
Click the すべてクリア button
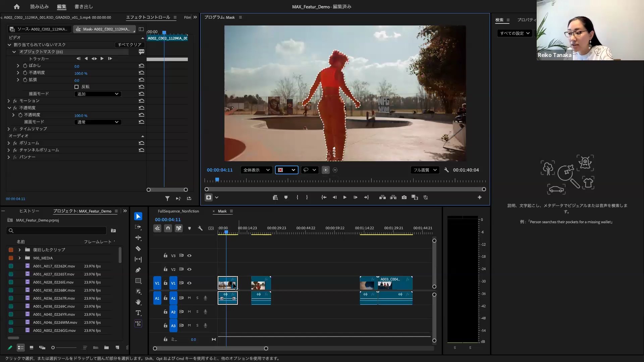click(129, 45)
